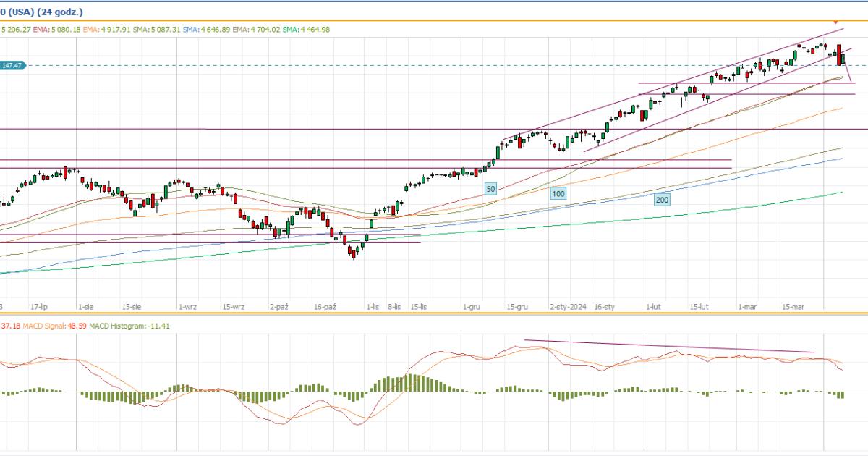Select the 50 moving average label

pyautogui.click(x=490, y=188)
